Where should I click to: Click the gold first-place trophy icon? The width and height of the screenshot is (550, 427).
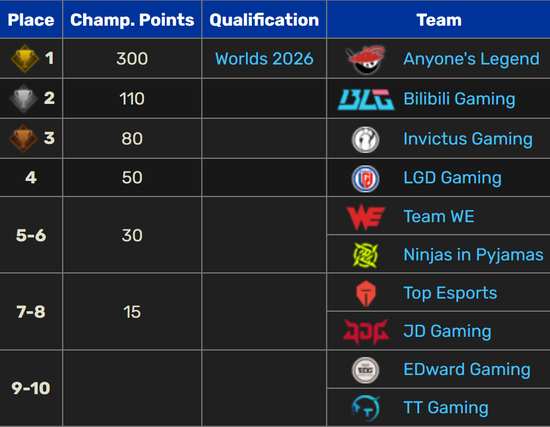[x=25, y=59]
